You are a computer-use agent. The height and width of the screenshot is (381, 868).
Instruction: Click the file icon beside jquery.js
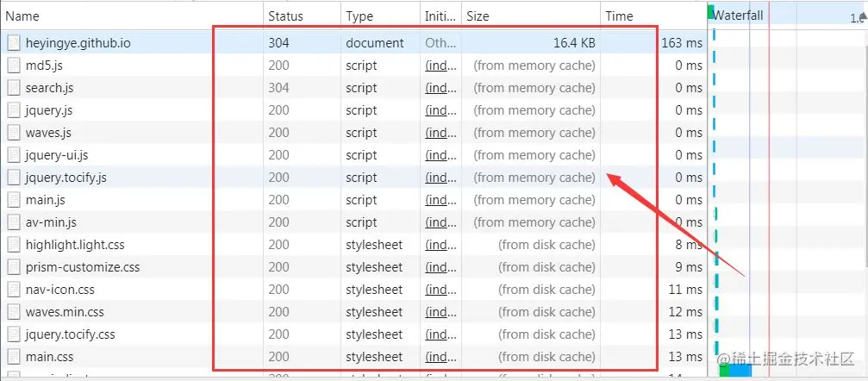pos(14,110)
